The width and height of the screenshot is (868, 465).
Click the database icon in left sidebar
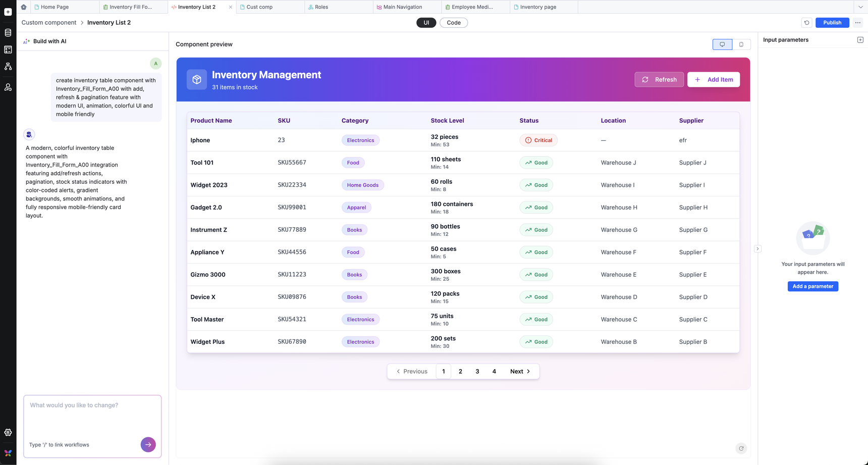[x=8, y=33]
